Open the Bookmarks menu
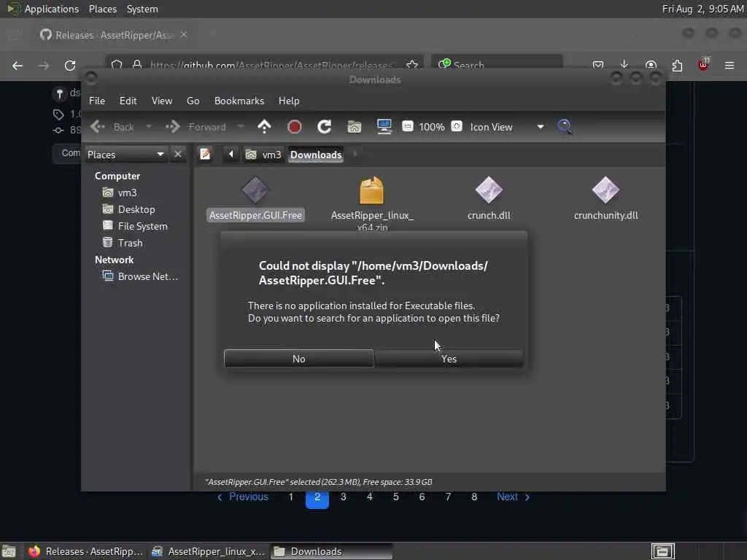The image size is (747, 560). (x=239, y=101)
